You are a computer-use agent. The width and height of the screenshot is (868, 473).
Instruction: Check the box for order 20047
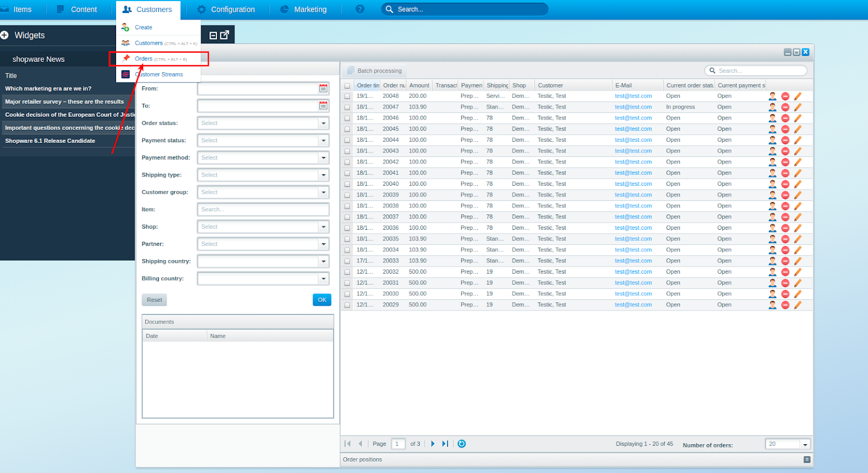[347, 108]
